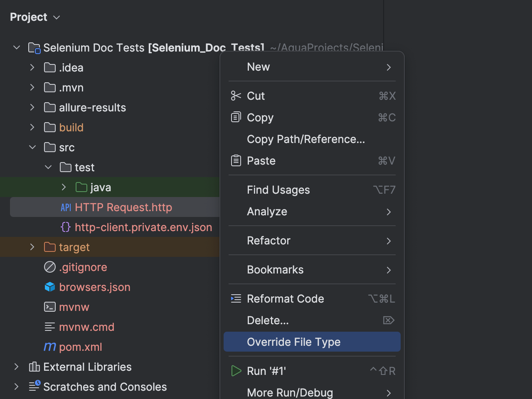The image size is (532, 399).
Task: Select the Maven icon next to pom.xml
Action: click(x=50, y=347)
